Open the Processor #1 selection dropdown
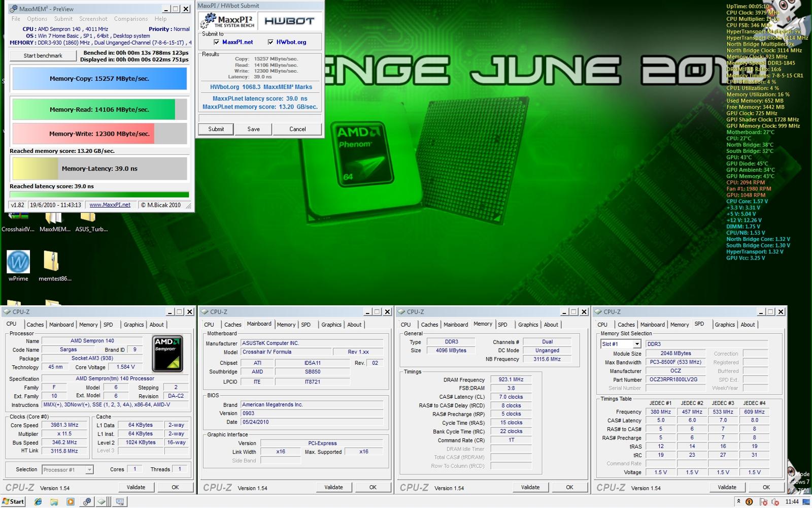 coord(67,470)
